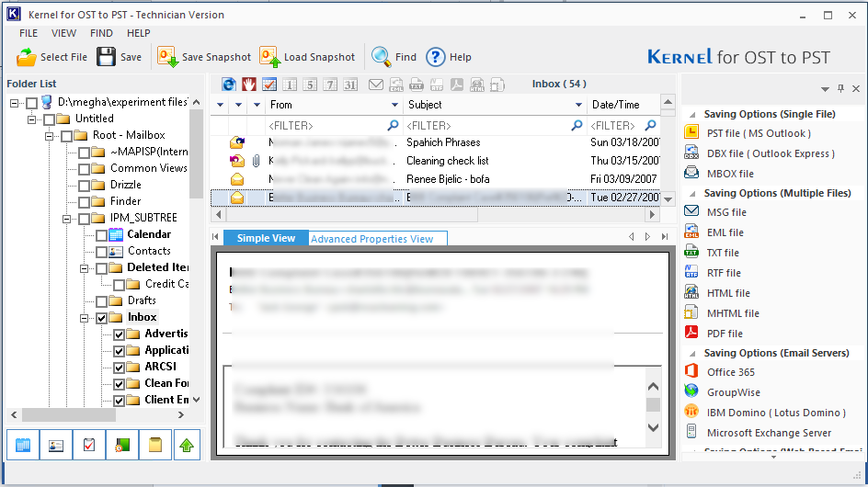Click the GroupWise globe icon

coord(691,391)
